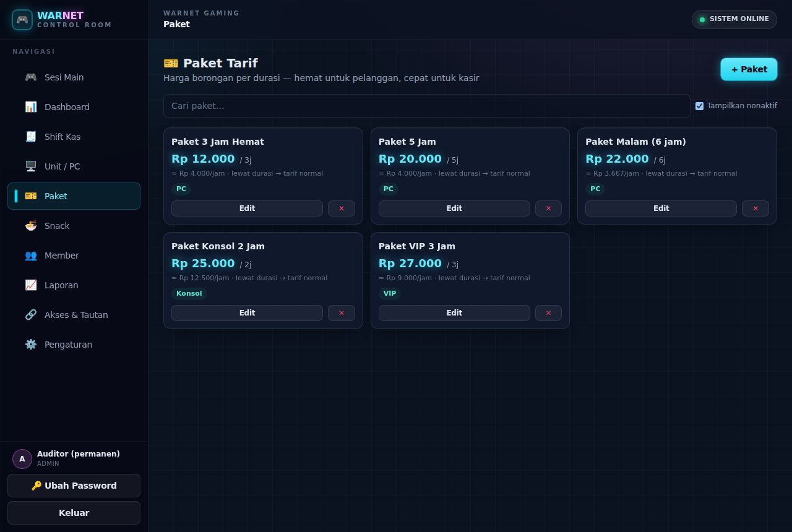Delete Paket 3 Jam Hemat with the red X

pos(342,208)
